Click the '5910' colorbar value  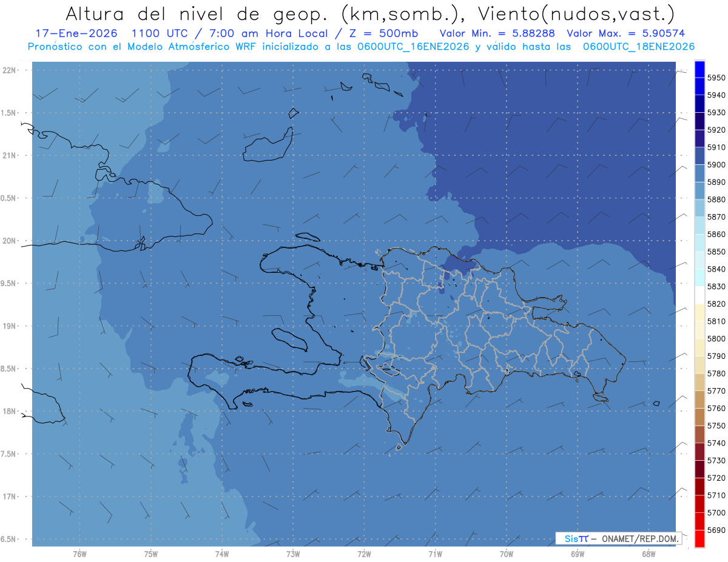coord(716,147)
